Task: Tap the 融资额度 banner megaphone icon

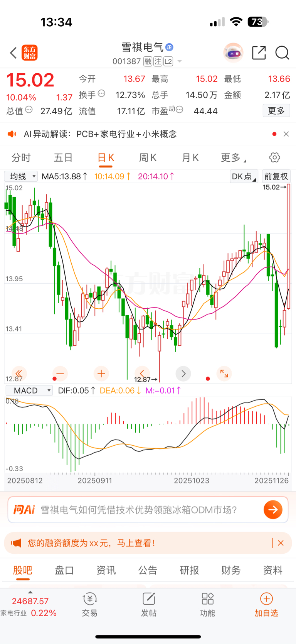Action: (16, 543)
